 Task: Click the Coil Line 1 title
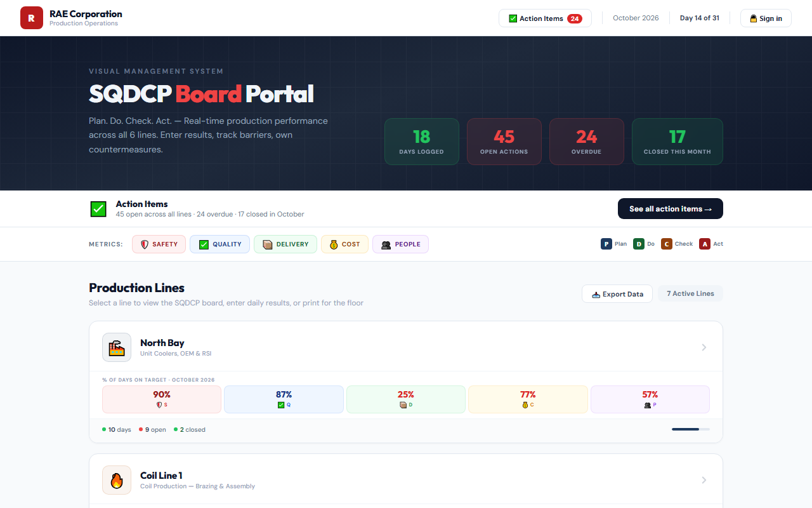pos(161,476)
